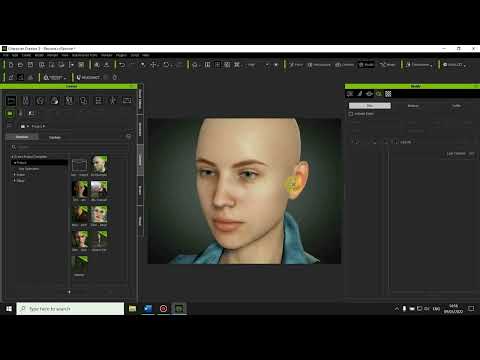Open the Motion category icon in Content
This screenshot has width=480, height=360.
[x=113, y=100]
